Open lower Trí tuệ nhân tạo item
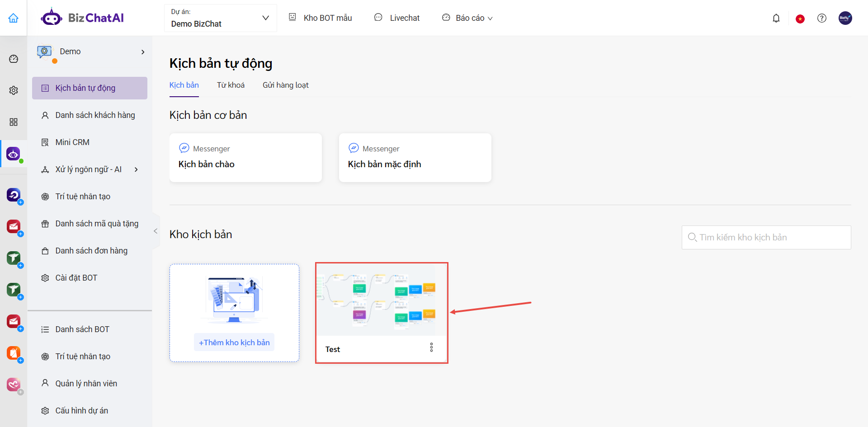 click(90, 357)
